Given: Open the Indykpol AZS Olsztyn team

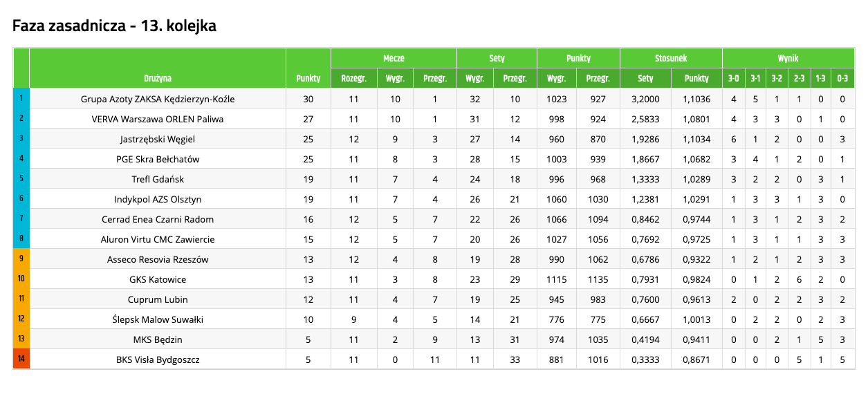Looking at the screenshot, I should click(x=158, y=199).
